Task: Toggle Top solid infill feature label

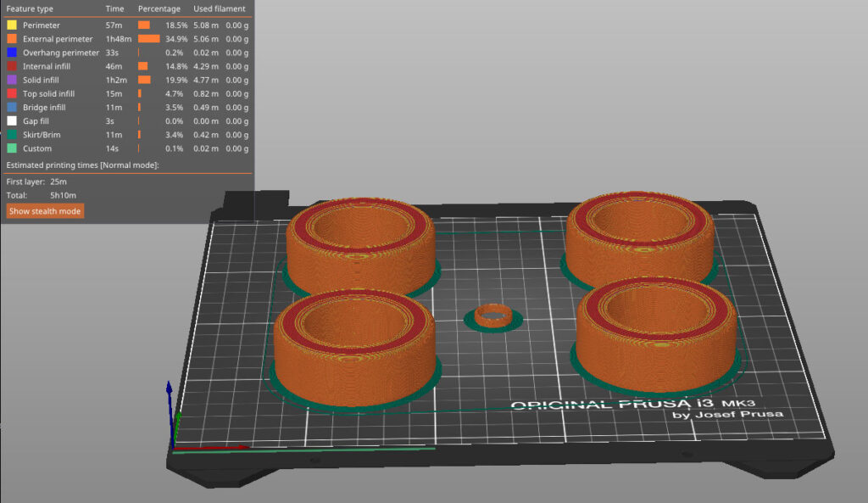Action: click(x=48, y=93)
